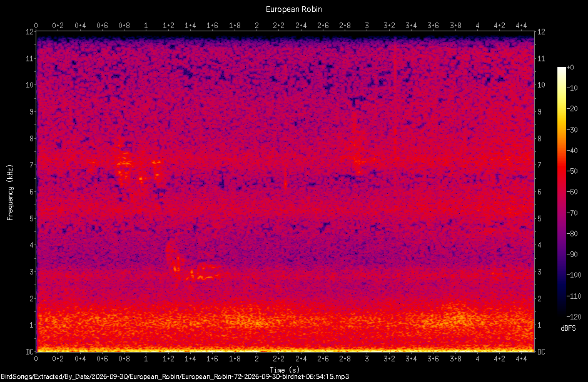Click the dBFS color gradient bar
The height and width of the screenshot is (382, 588).
point(561,191)
